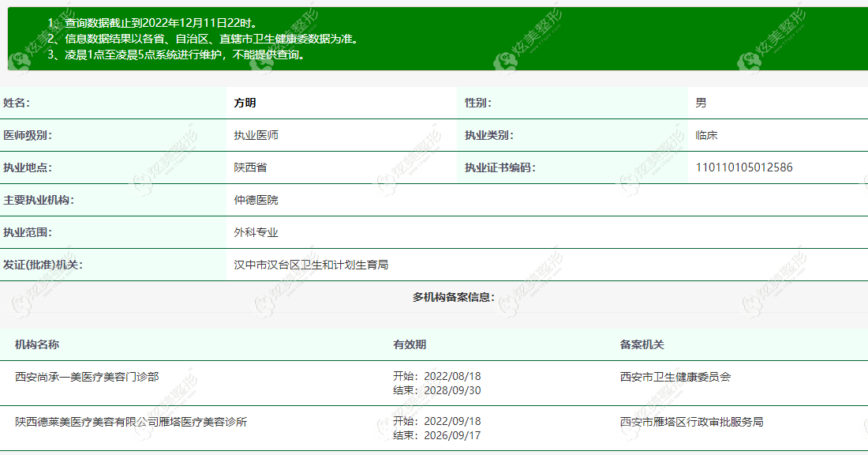Select the 西安尚承一美医疗美容门诊部 row
868x455 pixels.
tap(434, 383)
